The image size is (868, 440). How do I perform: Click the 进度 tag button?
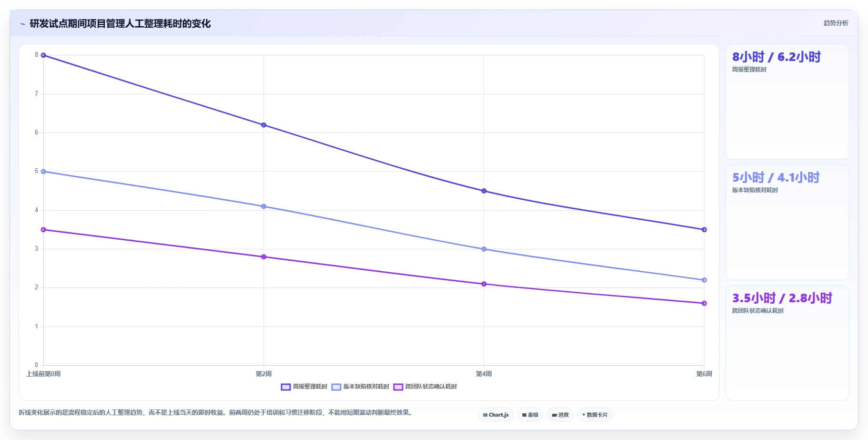point(560,415)
